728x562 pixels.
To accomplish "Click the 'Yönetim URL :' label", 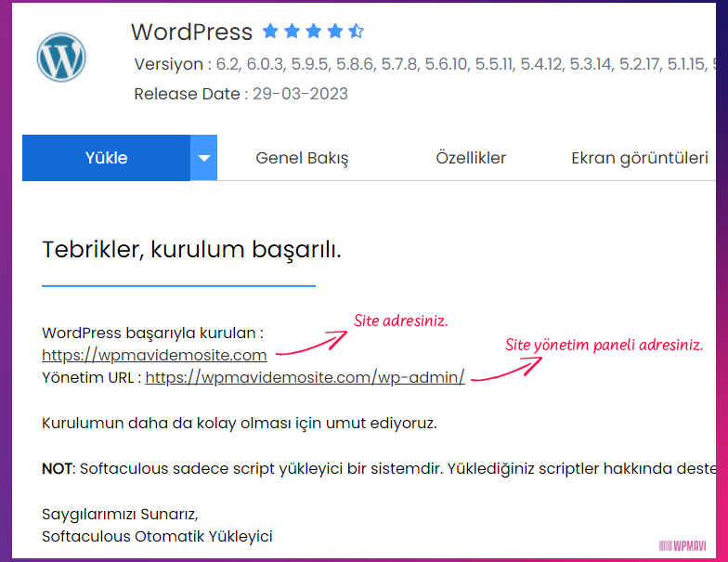I will pos(91,377).
